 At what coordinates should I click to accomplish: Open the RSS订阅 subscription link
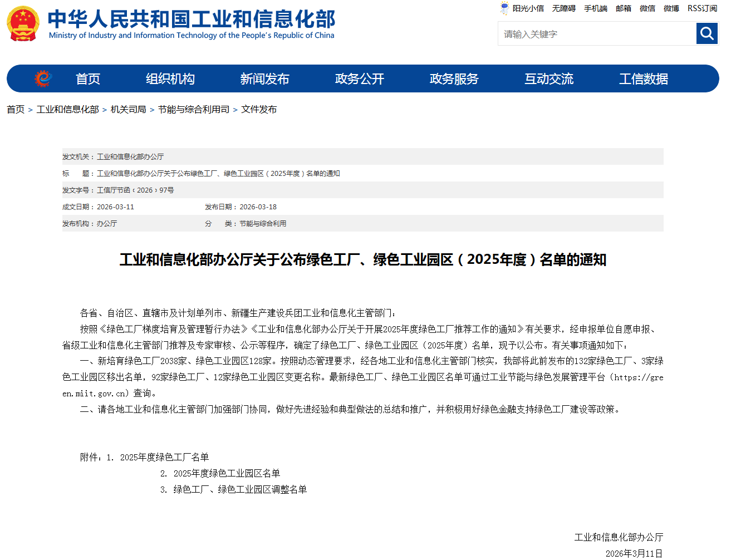702,8
